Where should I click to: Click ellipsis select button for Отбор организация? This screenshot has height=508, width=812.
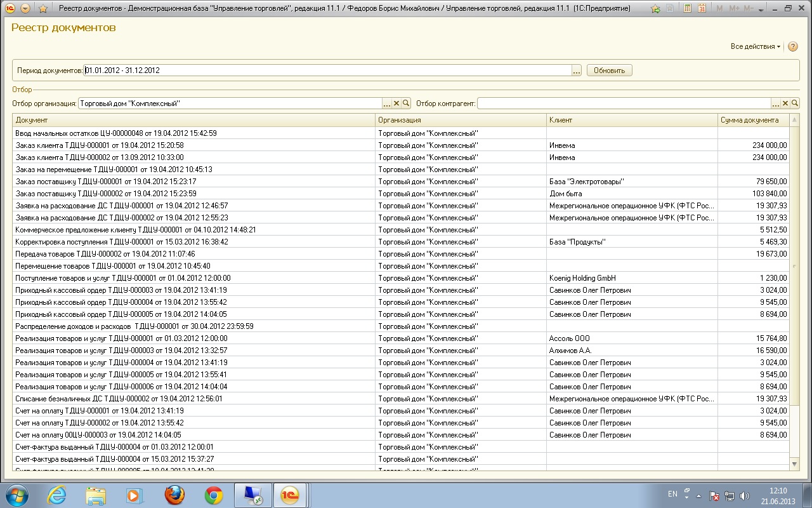[x=387, y=103]
